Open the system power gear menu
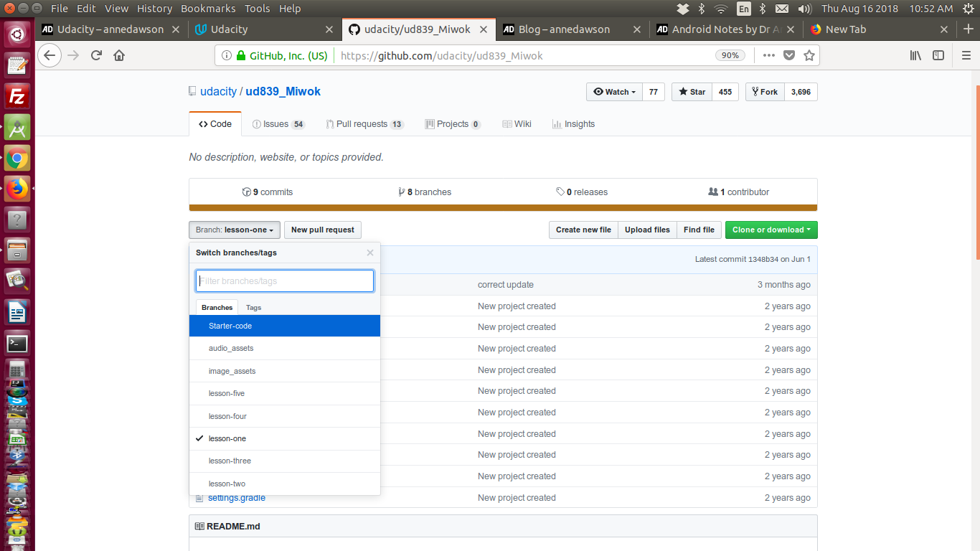The width and height of the screenshot is (980, 551). (x=967, y=9)
